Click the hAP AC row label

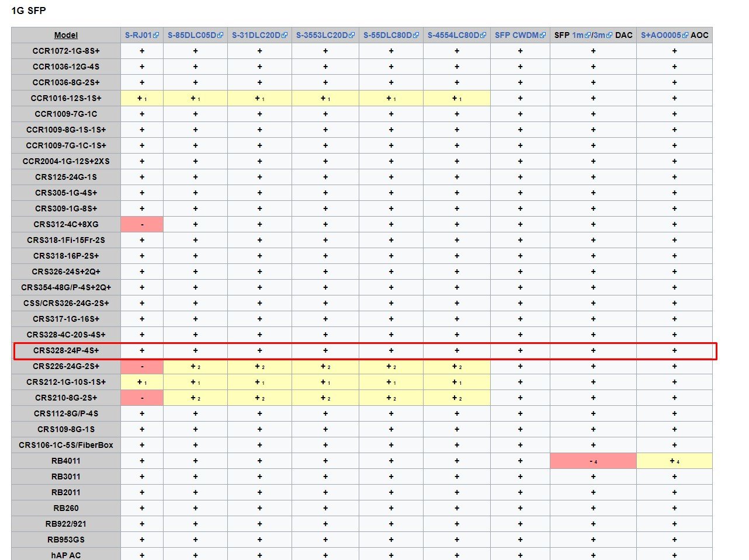pyautogui.click(x=66, y=555)
